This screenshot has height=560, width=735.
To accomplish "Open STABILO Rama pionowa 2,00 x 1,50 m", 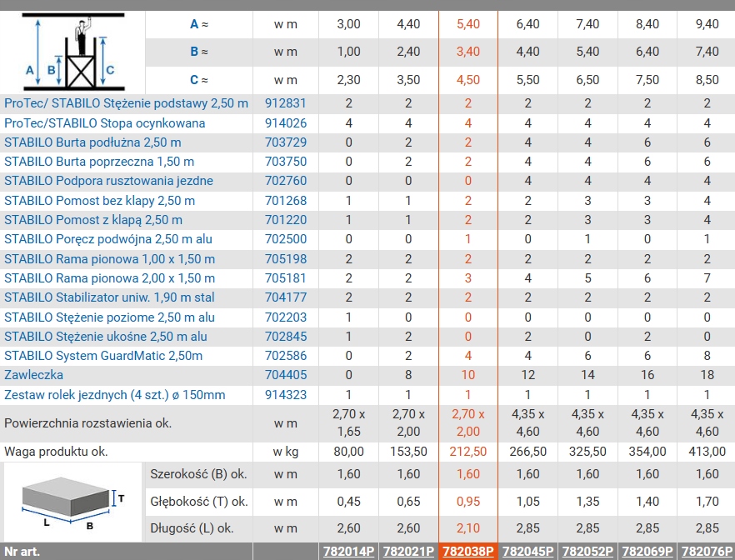I will 109,277.
